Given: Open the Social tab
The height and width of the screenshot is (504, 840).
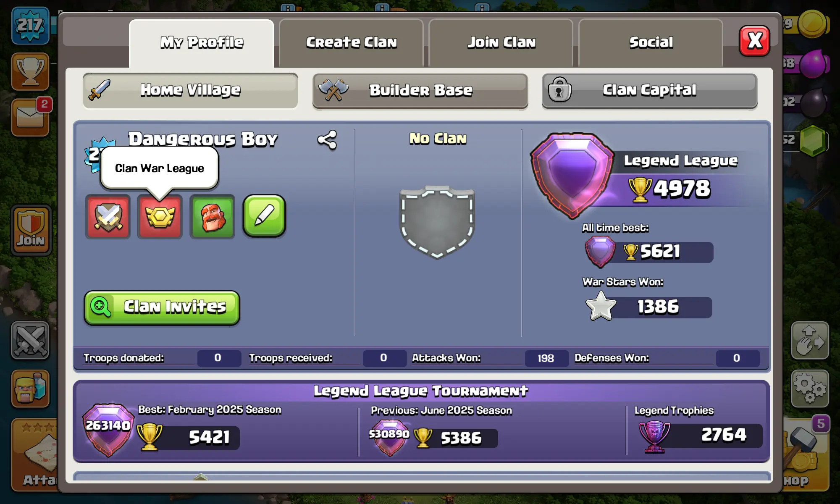Looking at the screenshot, I should tap(651, 43).
